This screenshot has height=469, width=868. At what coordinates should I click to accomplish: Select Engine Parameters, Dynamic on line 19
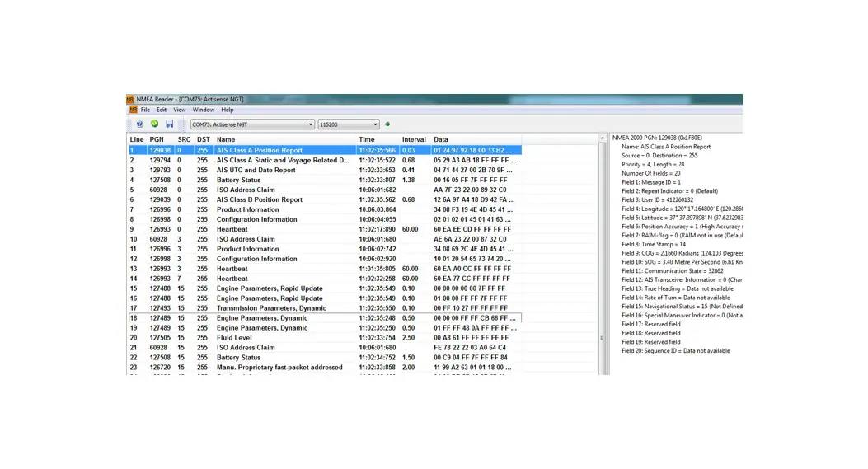tap(325, 328)
